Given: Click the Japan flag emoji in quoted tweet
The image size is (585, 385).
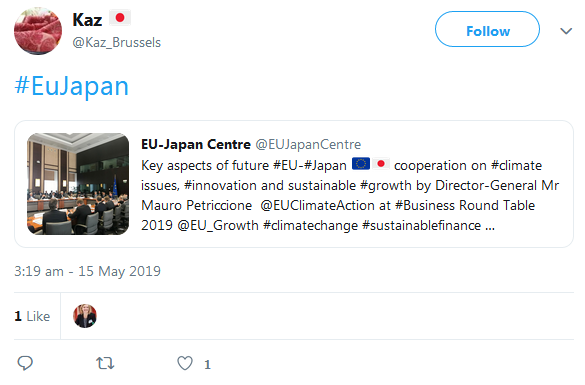Looking at the screenshot, I should click(381, 164).
